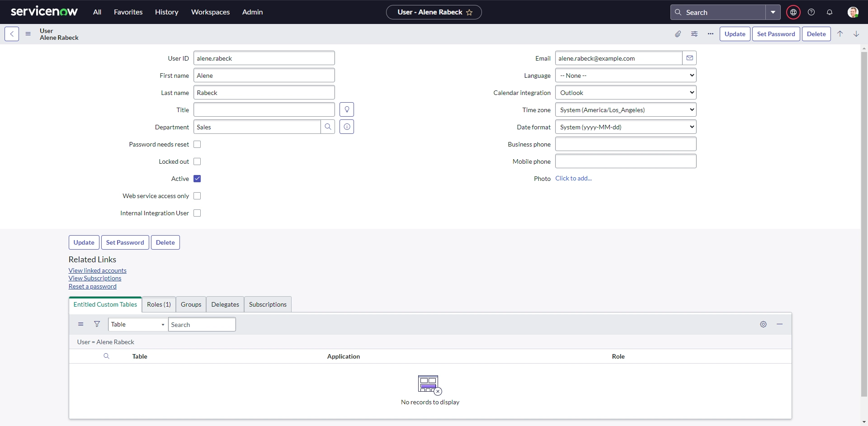This screenshot has width=868, height=426.
Task: Click the attachment paperclip icon
Action: click(678, 34)
